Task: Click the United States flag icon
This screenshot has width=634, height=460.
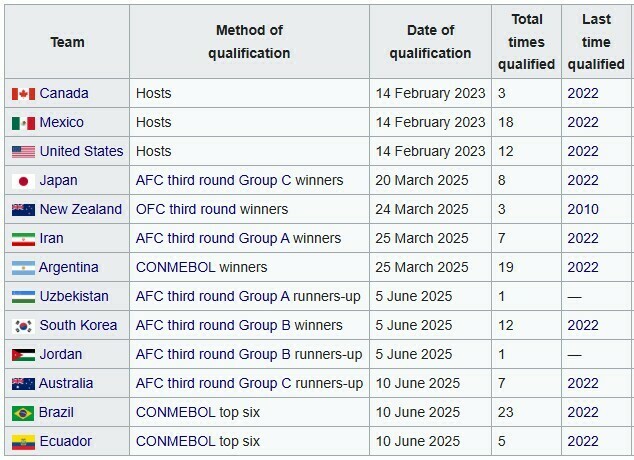Action: 23,152
